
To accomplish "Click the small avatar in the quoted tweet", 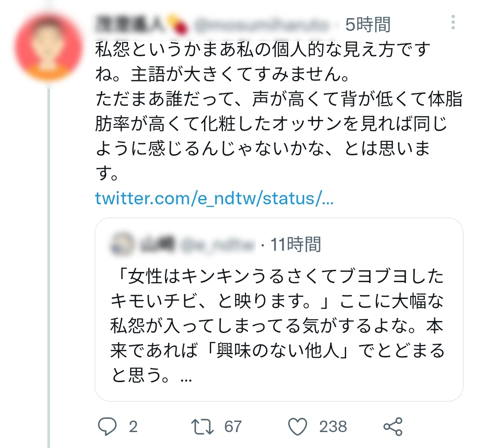I will [x=121, y=244].
